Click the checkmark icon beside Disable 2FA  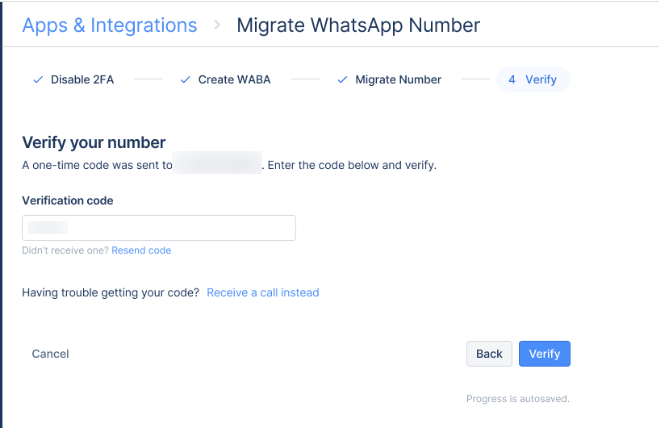click(x=38, y=79)
